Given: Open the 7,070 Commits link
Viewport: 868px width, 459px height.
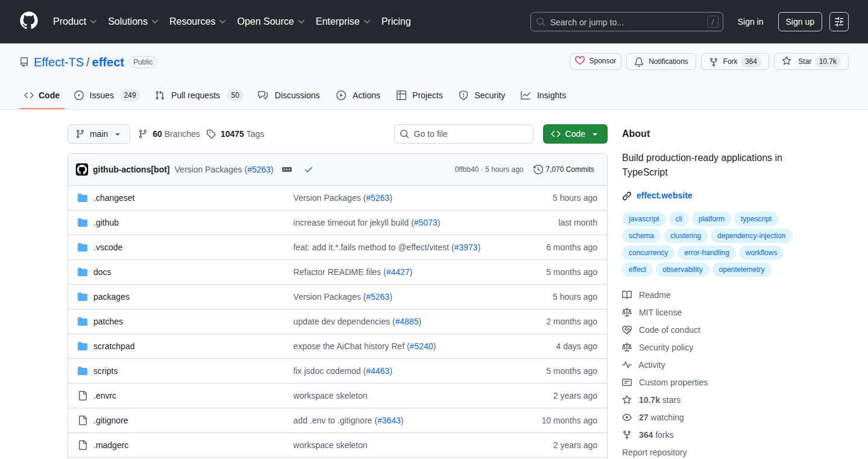Looking at the screenshot, I should 564,169.
